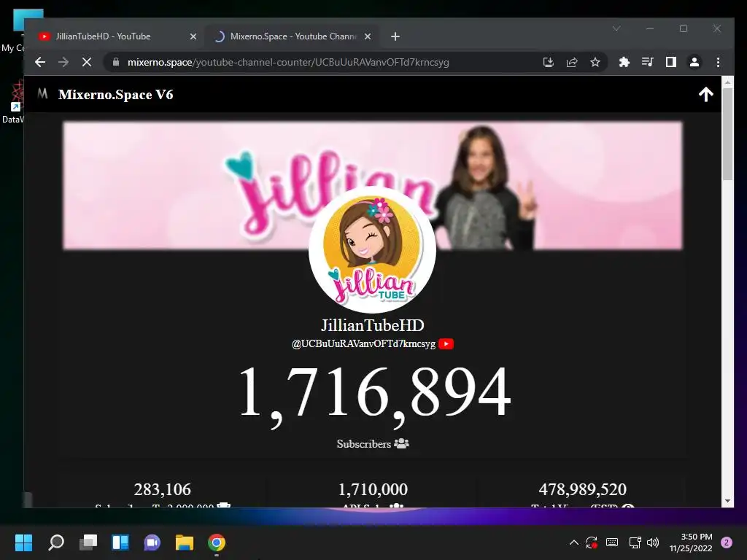747x560 pixels.
Task: Close the Mixerno.Space tab
Action: [368, 36]
